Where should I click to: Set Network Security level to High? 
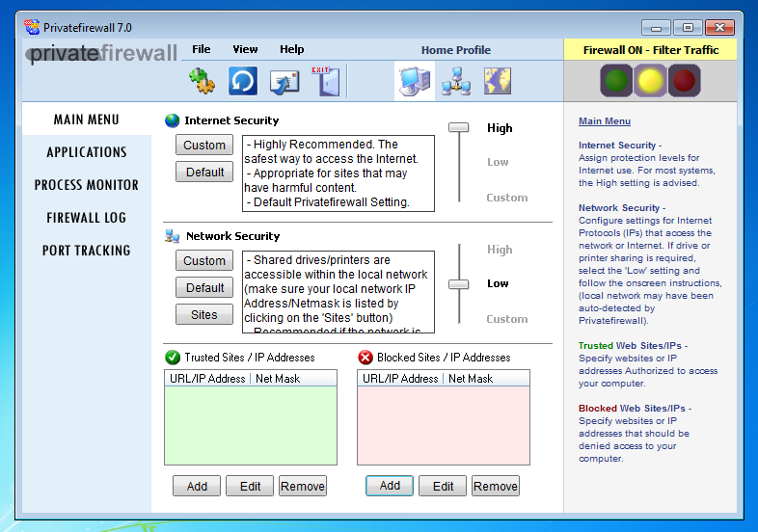tap(500, 250)
